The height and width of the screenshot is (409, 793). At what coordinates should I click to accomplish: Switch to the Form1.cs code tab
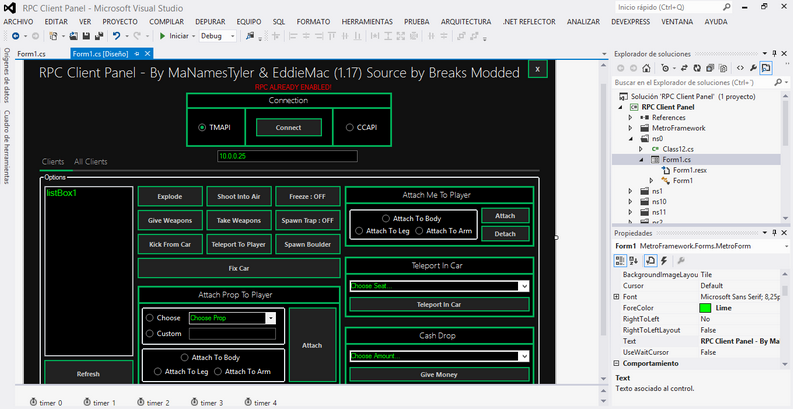click(x=31, y=54)
